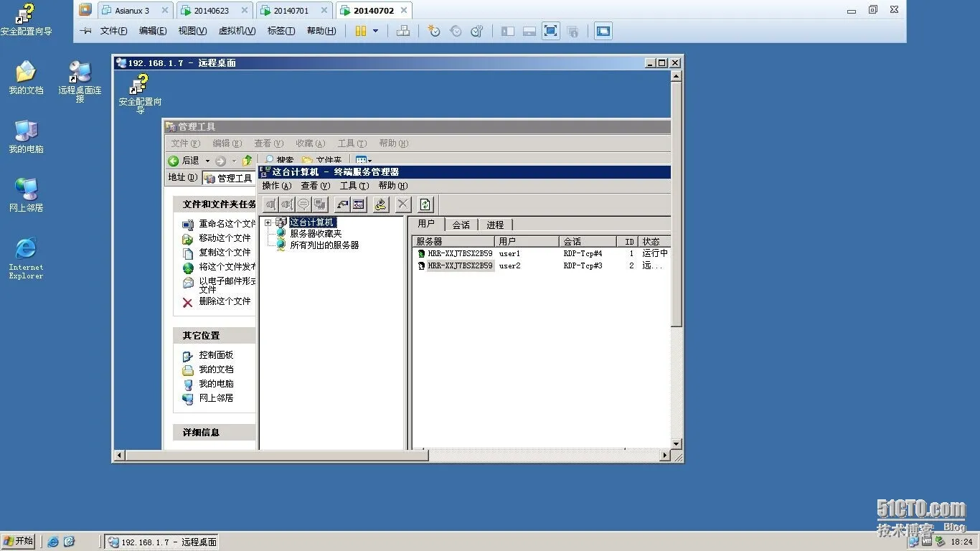The width and height of the screenshot is (980, 551).
Task: Click VMware full screen mode icon
Action: coord(550,31)
